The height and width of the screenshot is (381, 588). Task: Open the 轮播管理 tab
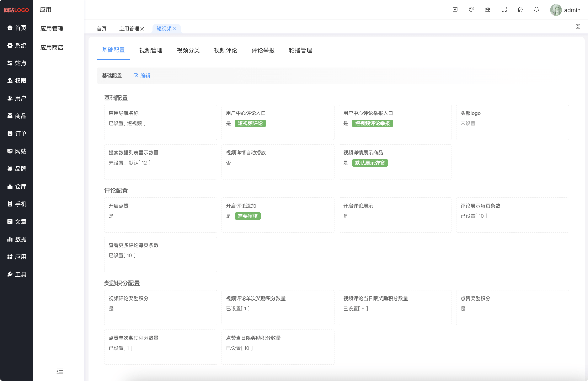[300, 50]
